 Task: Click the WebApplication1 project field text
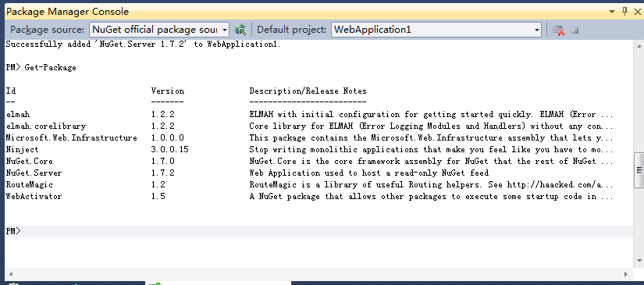tap(372, 30)
